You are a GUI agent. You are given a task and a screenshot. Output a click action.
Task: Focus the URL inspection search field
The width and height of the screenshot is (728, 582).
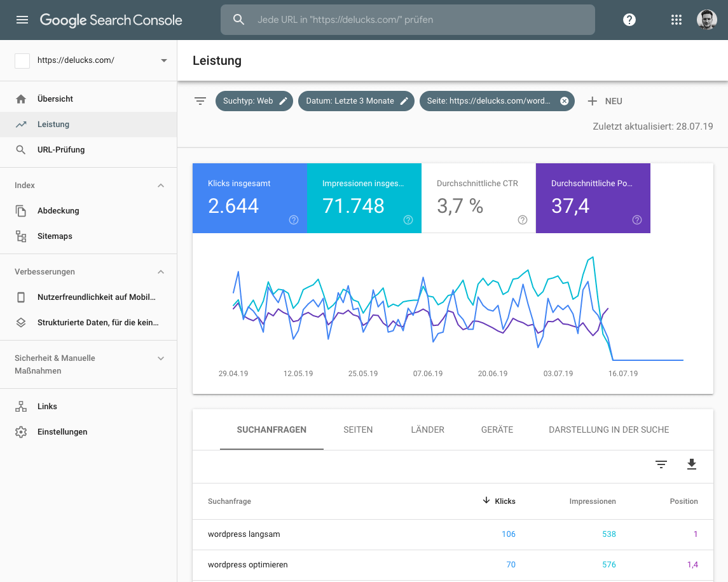tap(408, 20)
